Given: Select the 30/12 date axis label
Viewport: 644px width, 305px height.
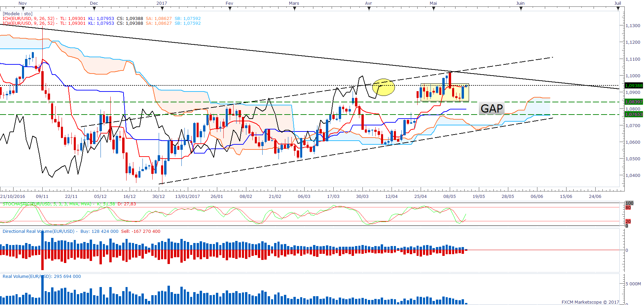Looking at the screenshot, I should pyautogui.click(x=159, y=197).
